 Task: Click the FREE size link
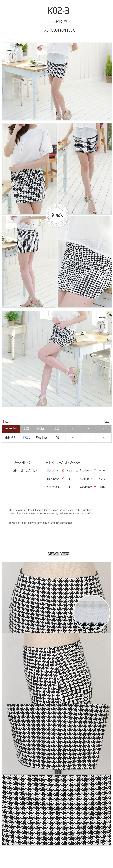27,437
